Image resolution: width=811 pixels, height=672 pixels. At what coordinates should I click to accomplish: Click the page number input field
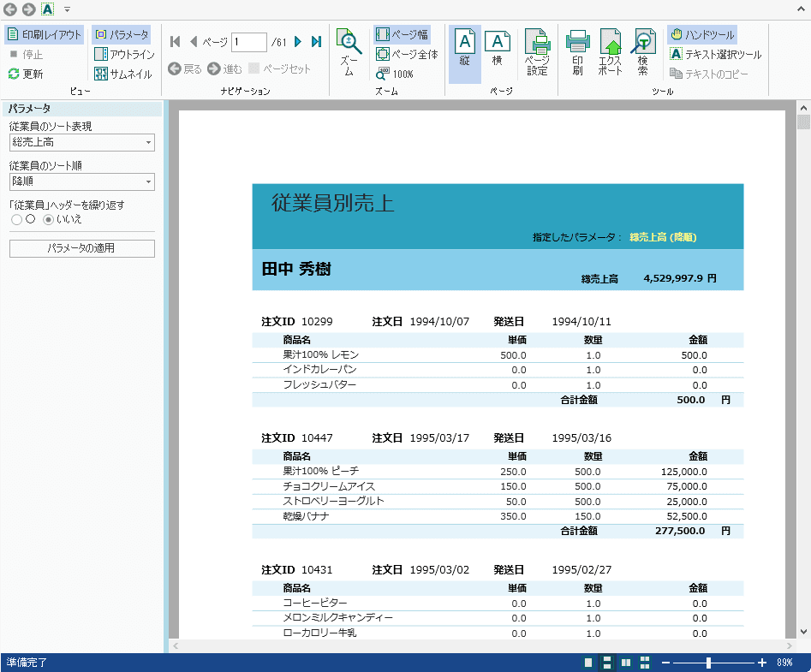pyautogui.click(x=249, y=42)
